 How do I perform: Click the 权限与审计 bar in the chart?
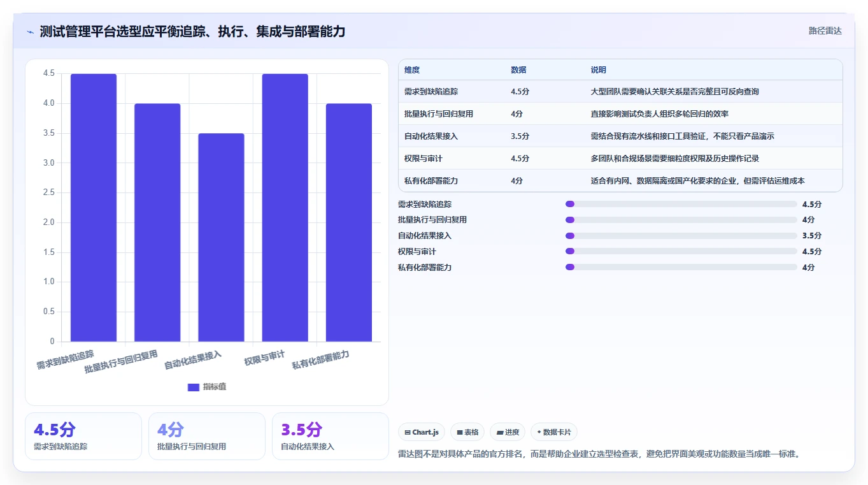285,208
